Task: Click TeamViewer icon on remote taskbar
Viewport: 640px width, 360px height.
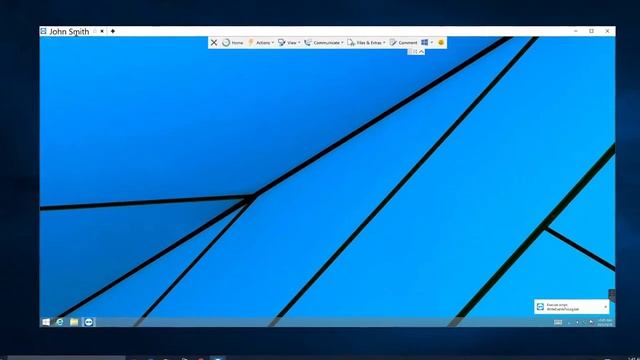Action: tap(89, 322)
